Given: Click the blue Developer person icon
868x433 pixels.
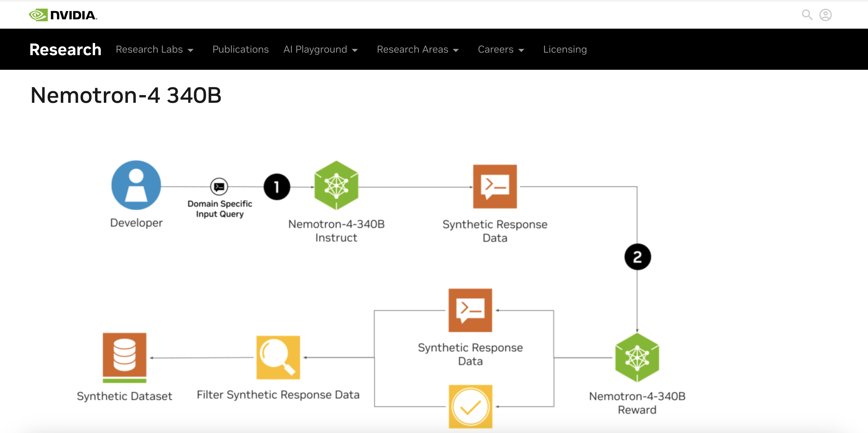Looking at the screenshot, I should 136,185.
